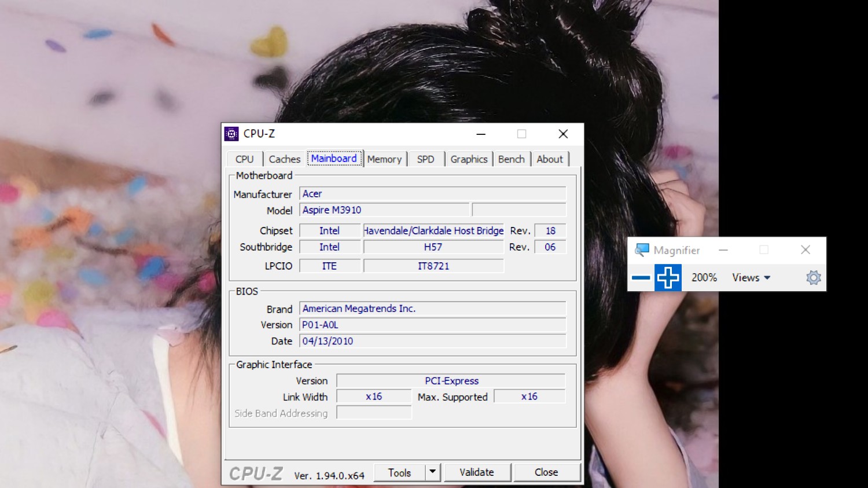The height and width of the screenshot is (488, 868).
Task: Switch to the CPU tab
Action: pos(244,159)
